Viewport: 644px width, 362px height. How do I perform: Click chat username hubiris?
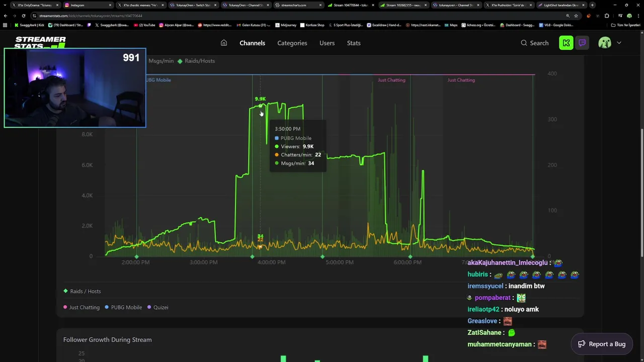point(477,275)
